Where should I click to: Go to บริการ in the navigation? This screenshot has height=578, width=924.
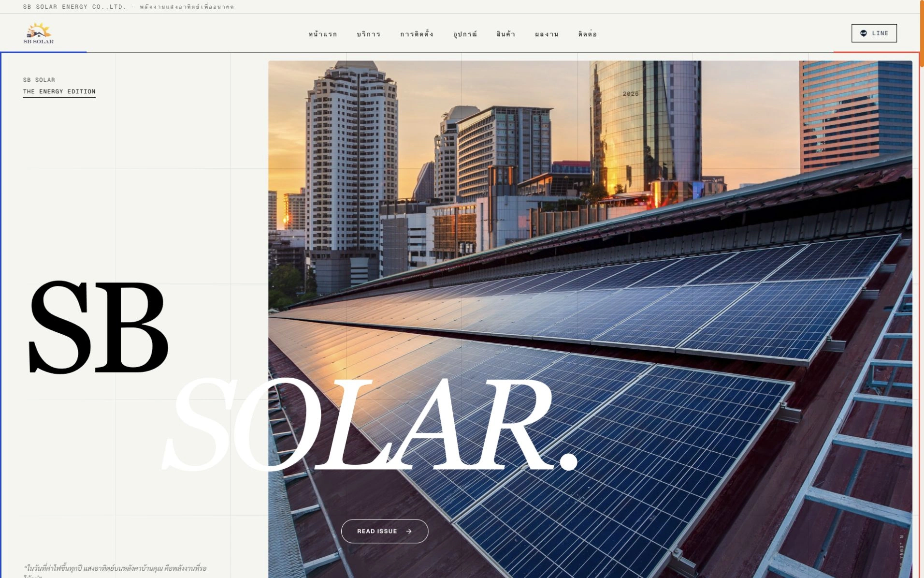click(369, 34)
